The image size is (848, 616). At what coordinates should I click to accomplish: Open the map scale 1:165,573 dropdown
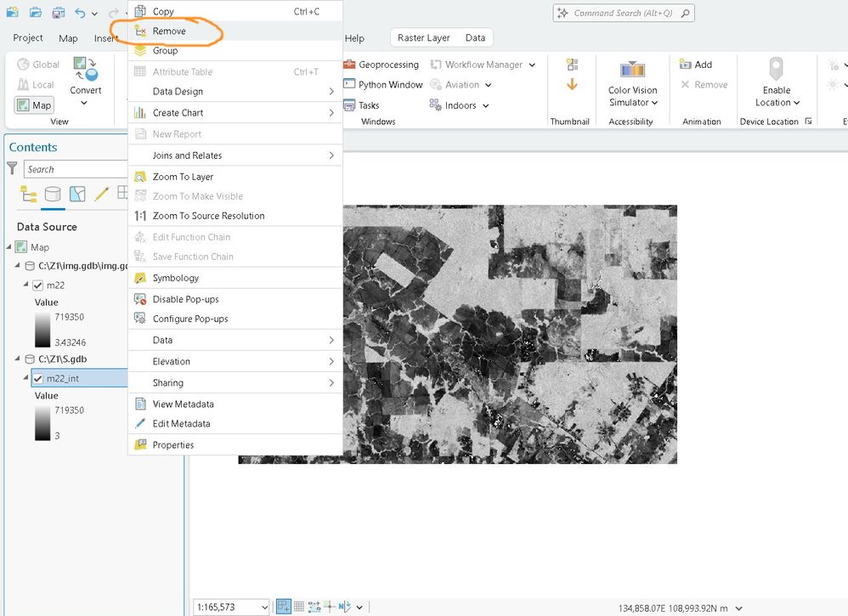pyautogui.click(x=264, y=608)
